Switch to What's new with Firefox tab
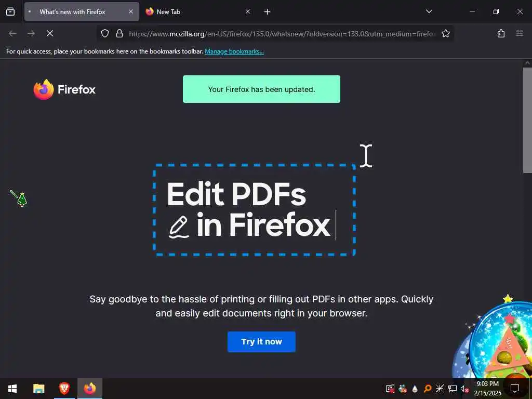This screenshot has height=399, width=532. [82, 12]
